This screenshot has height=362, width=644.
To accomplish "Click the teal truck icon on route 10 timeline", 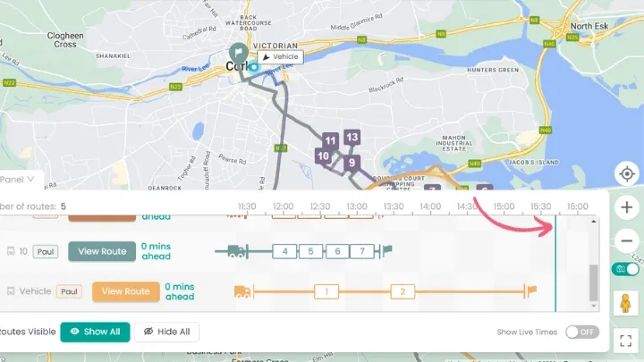I will pyautogui.click(x=236, y=251).
